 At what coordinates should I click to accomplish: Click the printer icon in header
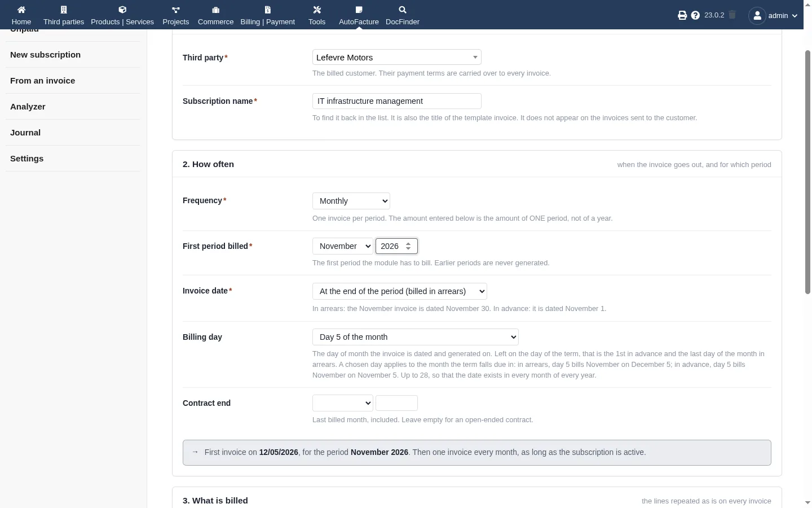click(682, 15)
